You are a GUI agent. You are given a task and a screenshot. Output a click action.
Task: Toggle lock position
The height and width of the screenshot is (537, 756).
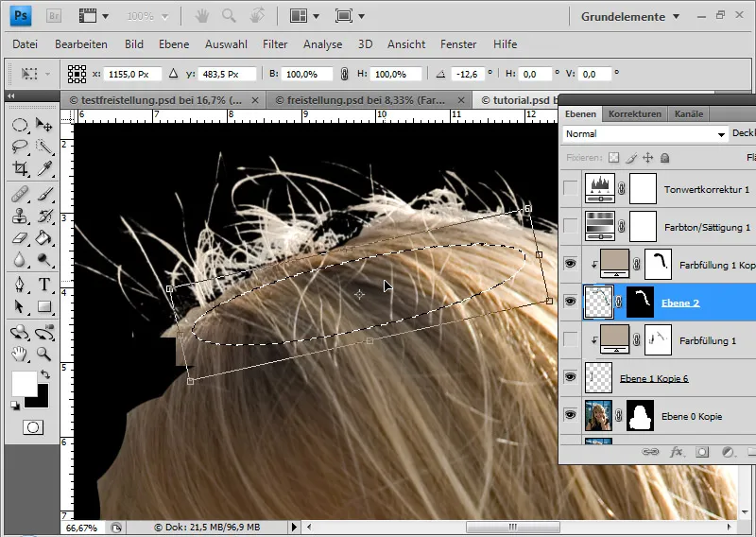[x=648, y=158]
